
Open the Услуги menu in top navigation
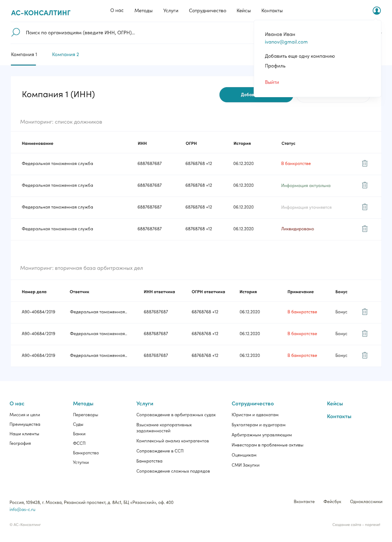tap(171, 11)
